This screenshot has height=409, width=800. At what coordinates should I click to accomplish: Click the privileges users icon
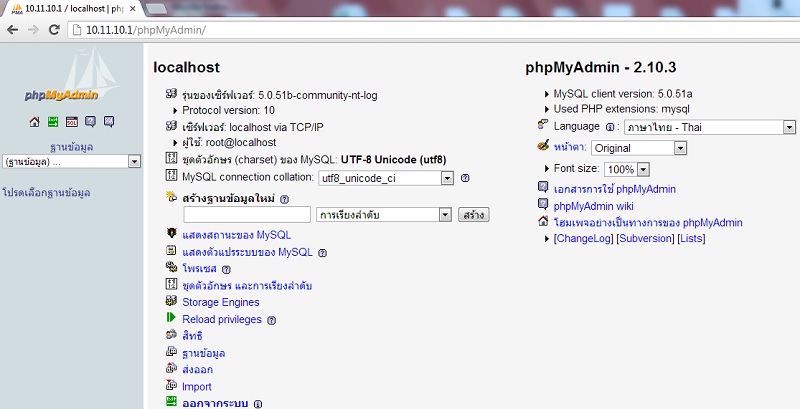click(x=171, y=335)
